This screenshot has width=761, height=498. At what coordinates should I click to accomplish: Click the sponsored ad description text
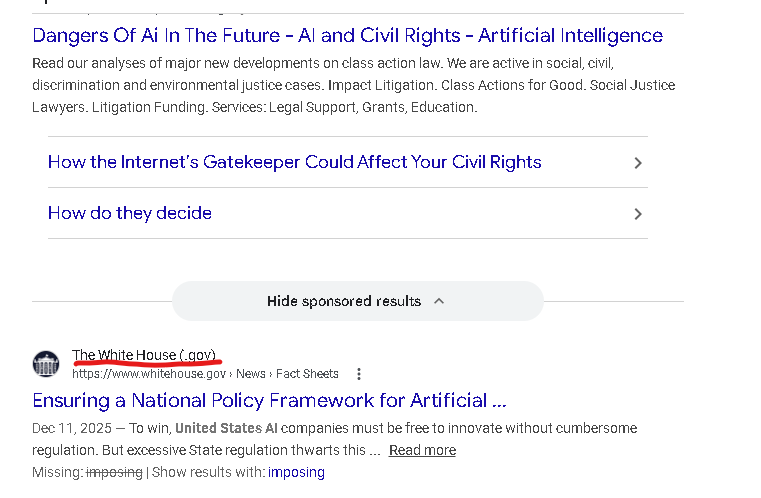click(x=353, y=84)
